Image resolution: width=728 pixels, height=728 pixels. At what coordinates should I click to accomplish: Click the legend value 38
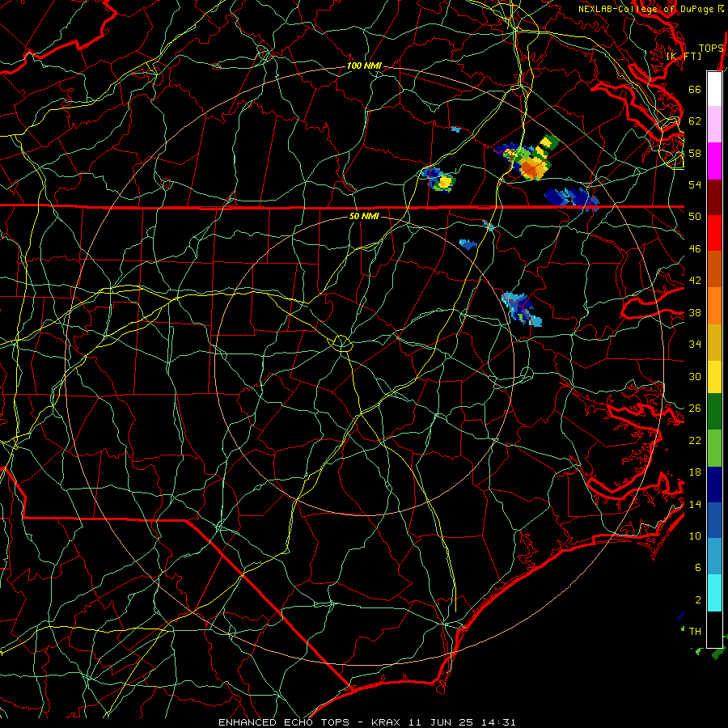(x=695, y=312)
